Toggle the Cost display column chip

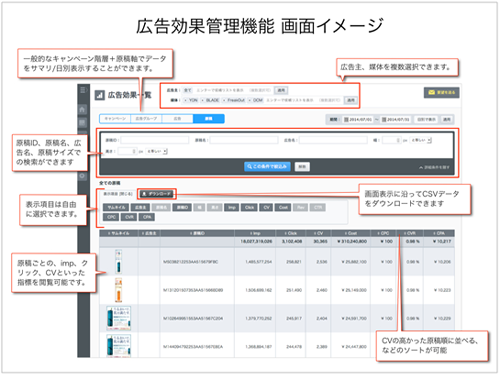coord(283,208)
